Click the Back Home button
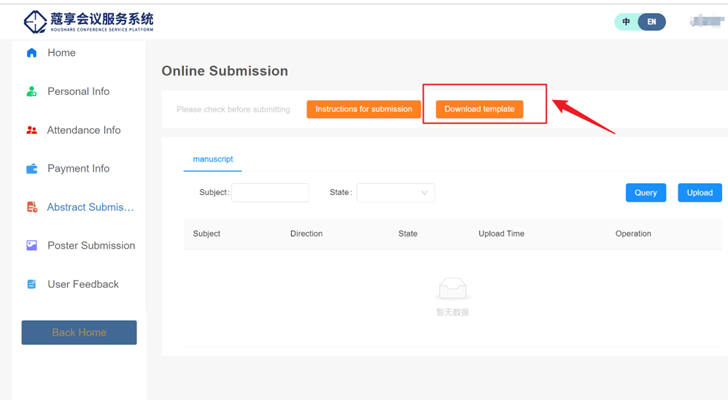The width and height of the screenshot is (728, 400). tap(79, 332)
